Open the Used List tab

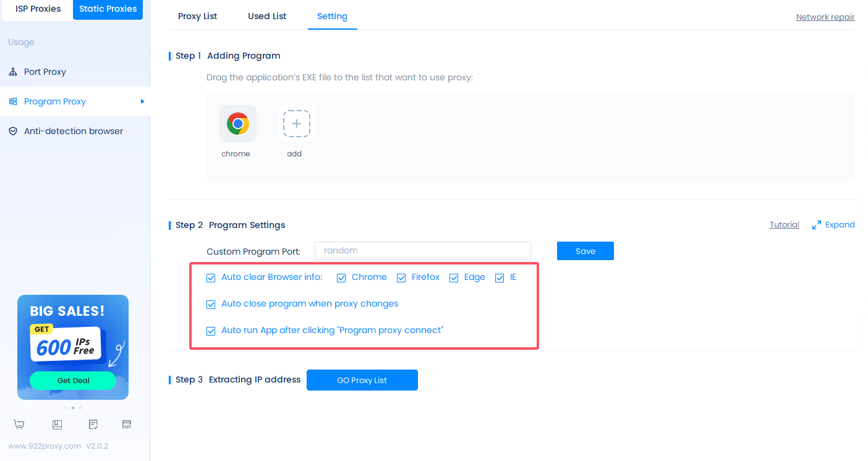tap(267, 16)
